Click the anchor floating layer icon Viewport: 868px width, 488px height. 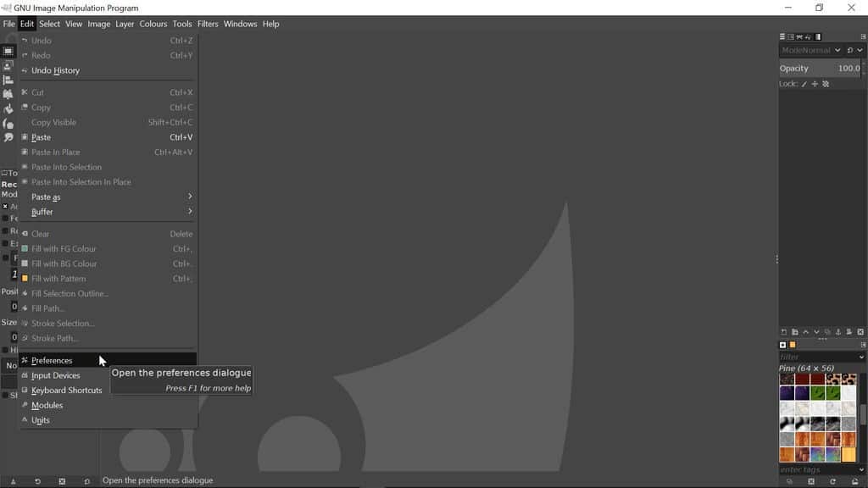tap(838, 332)
